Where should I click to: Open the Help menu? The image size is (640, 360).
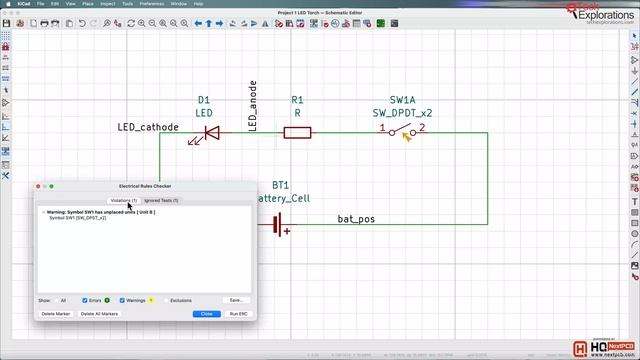click(198, 4)
